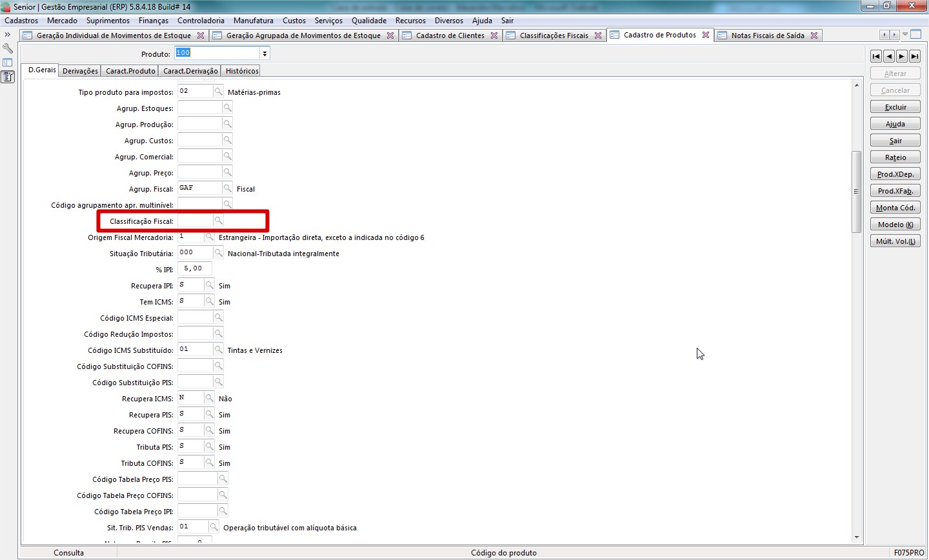Go to the first product record

click(x=876, y=56)
